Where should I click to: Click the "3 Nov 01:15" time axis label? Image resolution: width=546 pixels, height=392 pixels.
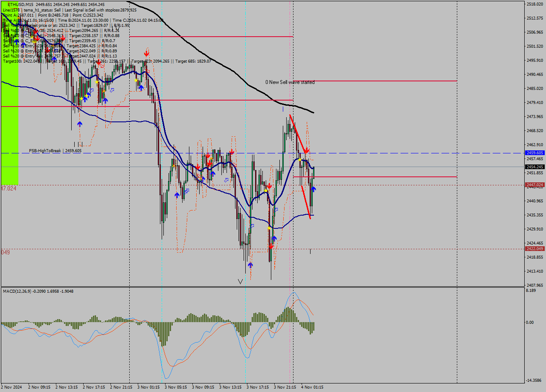[x=148, y=387]
